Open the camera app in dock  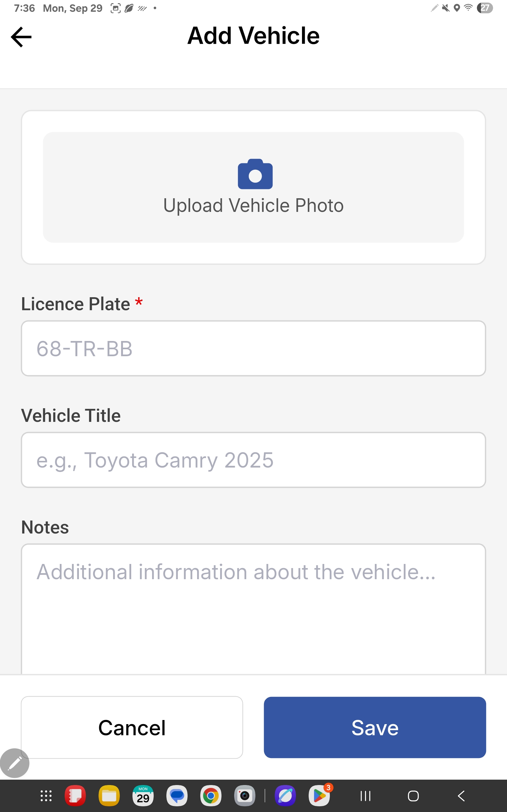coord(245,796)
